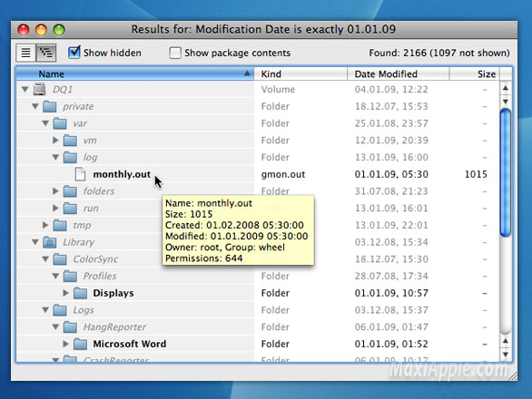Viewport: 532px width, 399px height.
Task: Click the Displays folder icon
Action: 80,293
